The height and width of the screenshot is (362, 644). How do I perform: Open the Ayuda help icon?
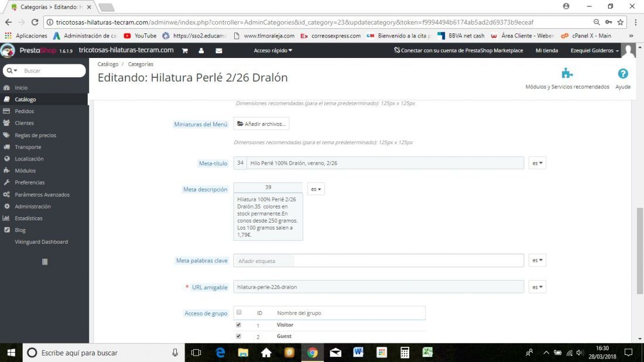pos(623,74)
